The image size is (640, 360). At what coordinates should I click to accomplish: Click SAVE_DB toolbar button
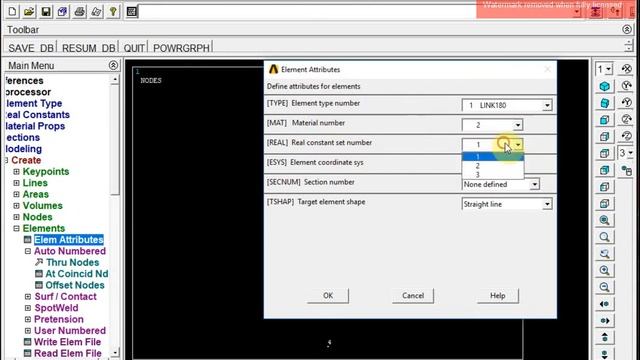[x=31, y=48]
